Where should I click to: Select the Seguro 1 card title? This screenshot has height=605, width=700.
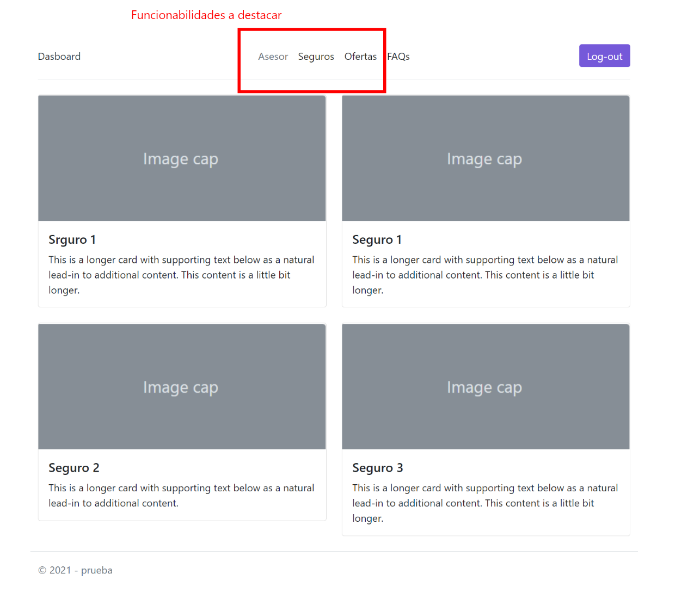pos(377,239)
